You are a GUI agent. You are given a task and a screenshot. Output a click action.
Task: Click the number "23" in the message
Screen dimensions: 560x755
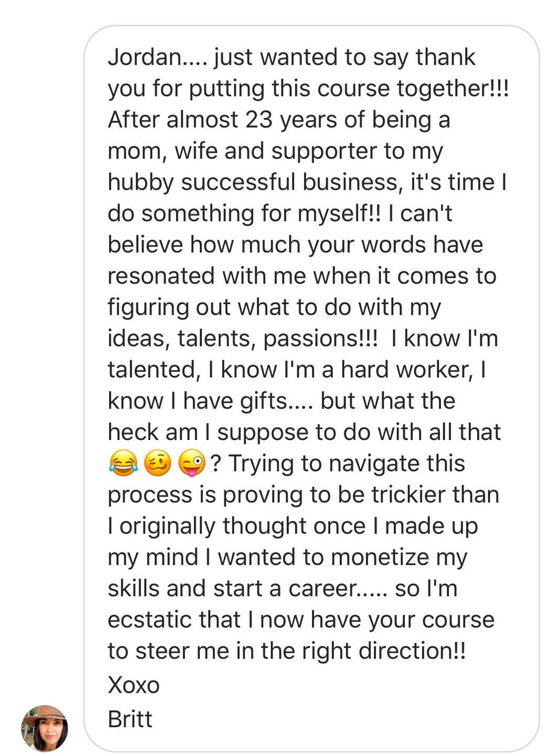(259, 120)
